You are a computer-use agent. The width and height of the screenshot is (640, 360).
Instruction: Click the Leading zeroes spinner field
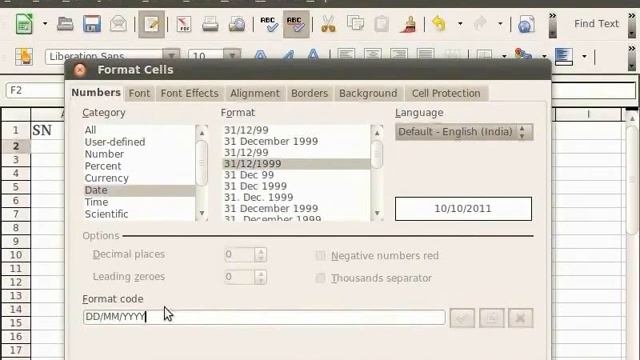pyautogui.click(x=245, y=277)
